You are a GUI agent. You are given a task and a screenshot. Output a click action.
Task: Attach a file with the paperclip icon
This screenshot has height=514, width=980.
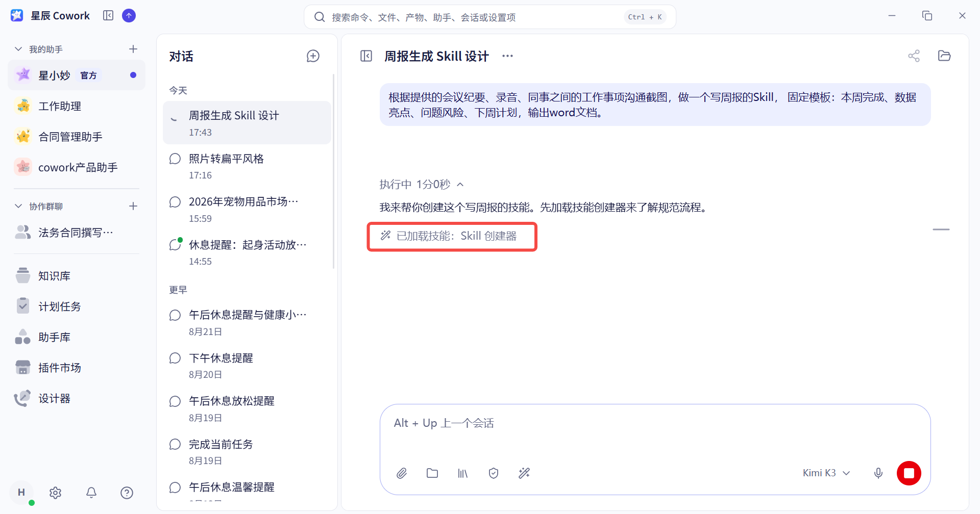pos(402,473)
